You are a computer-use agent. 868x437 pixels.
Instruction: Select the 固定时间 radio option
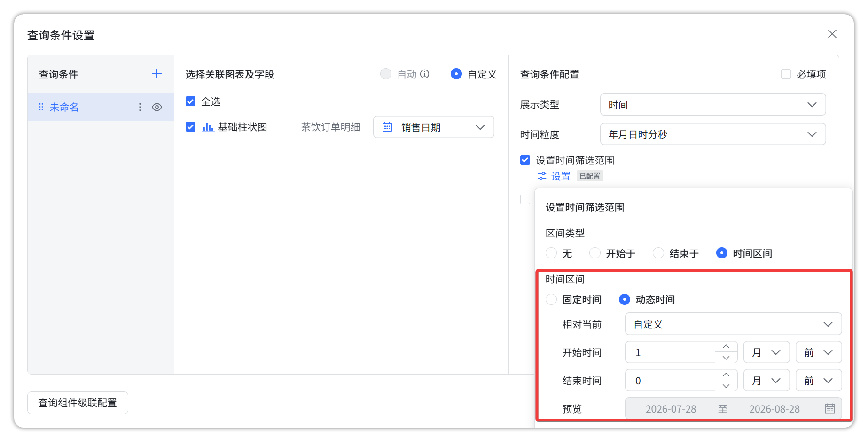coord(551,299)
